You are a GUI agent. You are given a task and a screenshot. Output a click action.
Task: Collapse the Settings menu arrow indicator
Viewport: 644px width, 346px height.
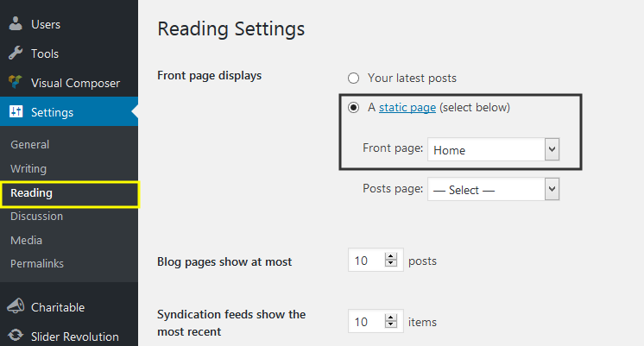tap(134, 112)
